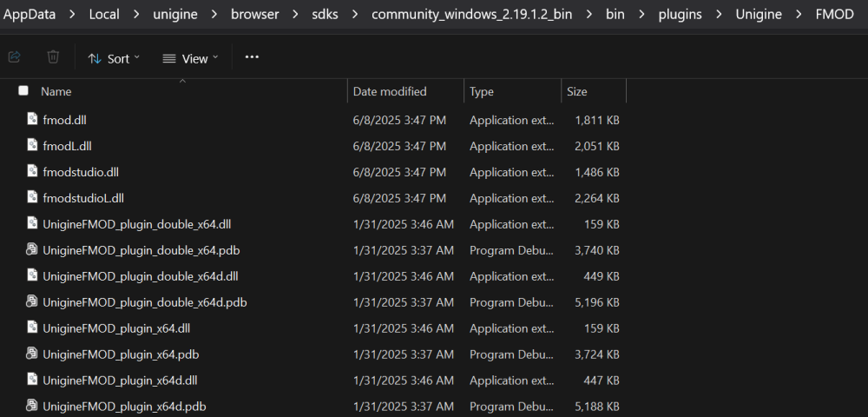This screenshot has height=417, width=868.
Task: Click the UnigineFMOD_plugin_double_x64.pdb file icon
Action: [32, 250]
